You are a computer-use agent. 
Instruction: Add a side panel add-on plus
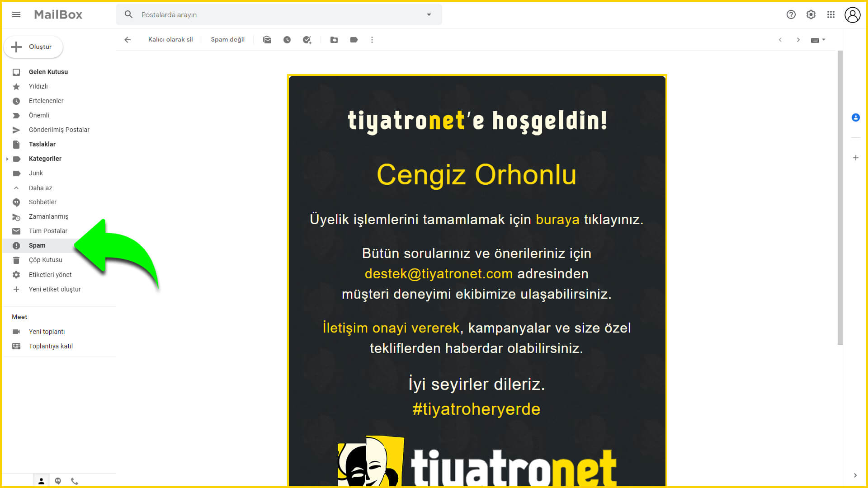[855, 158]
